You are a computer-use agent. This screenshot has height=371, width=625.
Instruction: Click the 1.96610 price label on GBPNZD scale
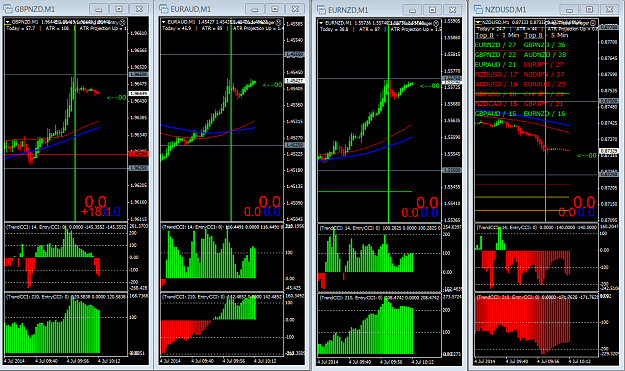138,33
